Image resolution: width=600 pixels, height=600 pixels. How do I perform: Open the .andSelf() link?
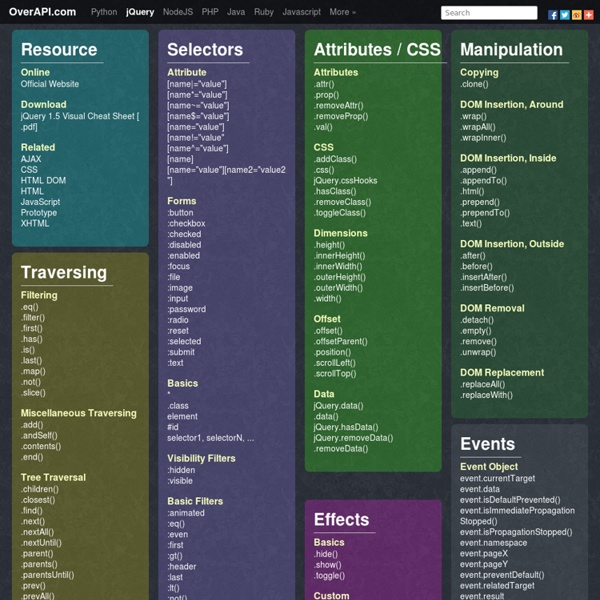[39, 435]
